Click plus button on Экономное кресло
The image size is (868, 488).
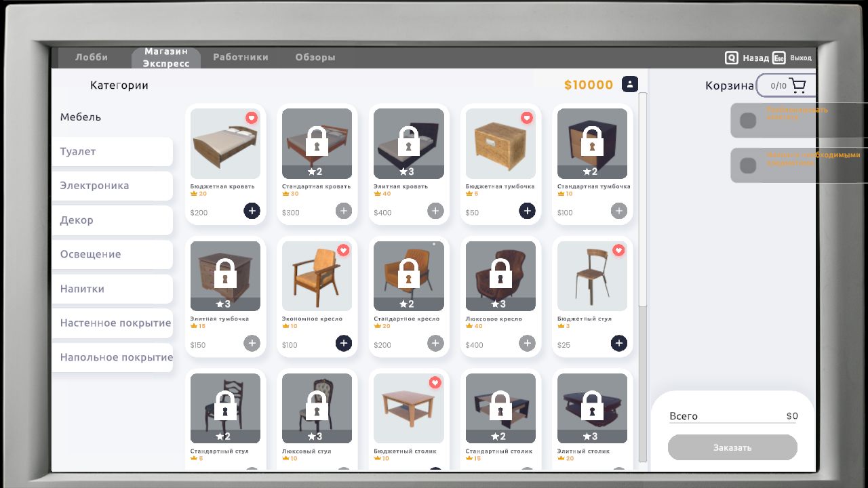click(x=344, y=344)
